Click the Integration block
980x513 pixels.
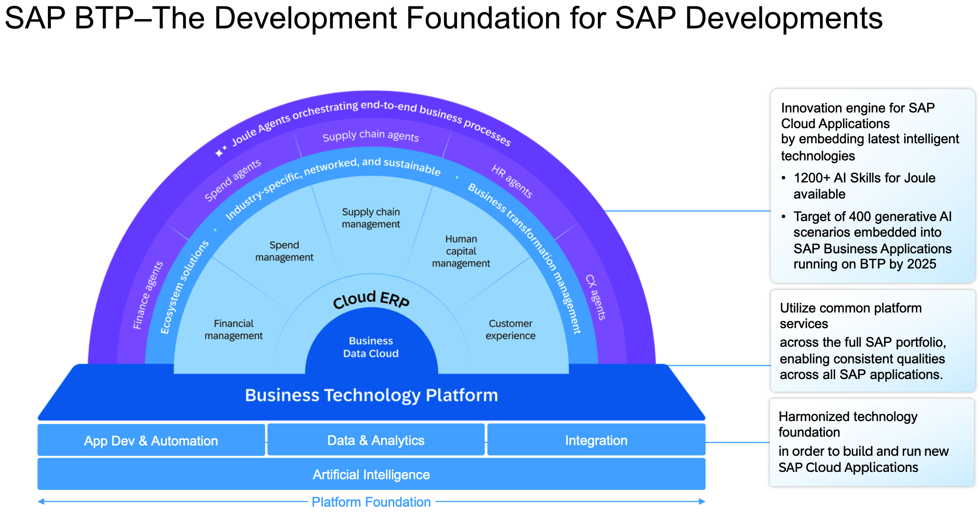point(596,440)
